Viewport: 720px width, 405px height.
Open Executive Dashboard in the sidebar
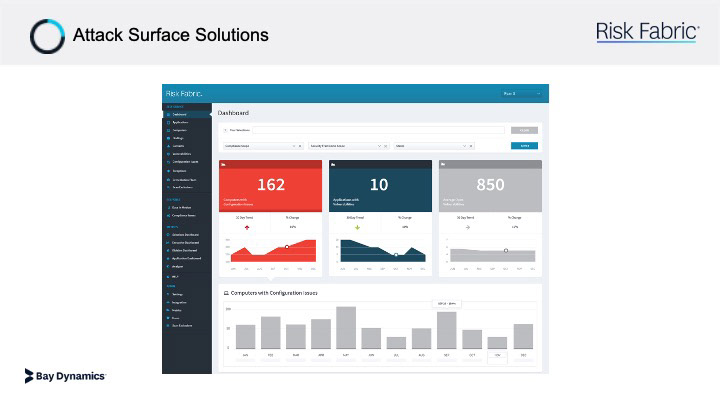click(x=186, y=242)
